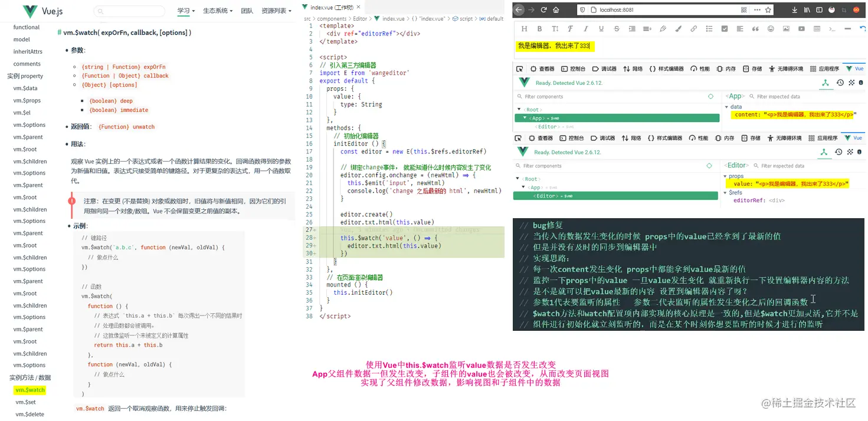Insert a video using the editor toolbar
The height and width of the screenshot is (421, 868).
(x=801, y=29)
